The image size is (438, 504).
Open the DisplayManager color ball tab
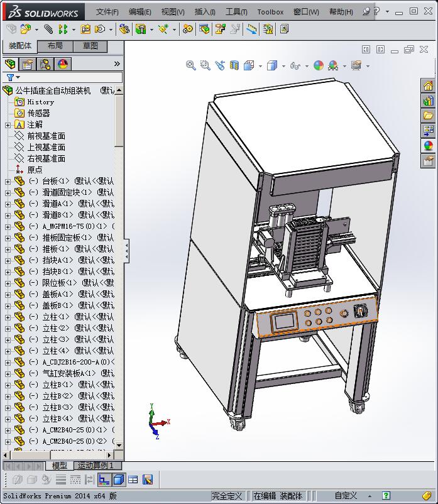[x=63, y=64]
